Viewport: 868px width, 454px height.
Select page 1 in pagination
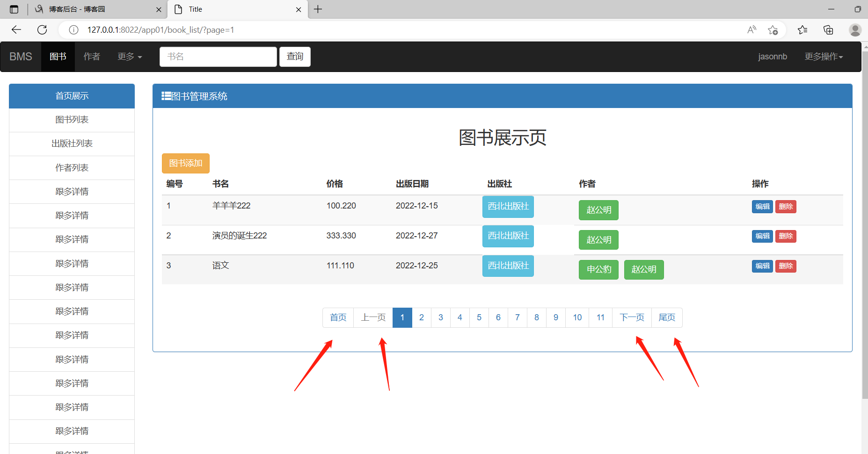pos(402,317)
